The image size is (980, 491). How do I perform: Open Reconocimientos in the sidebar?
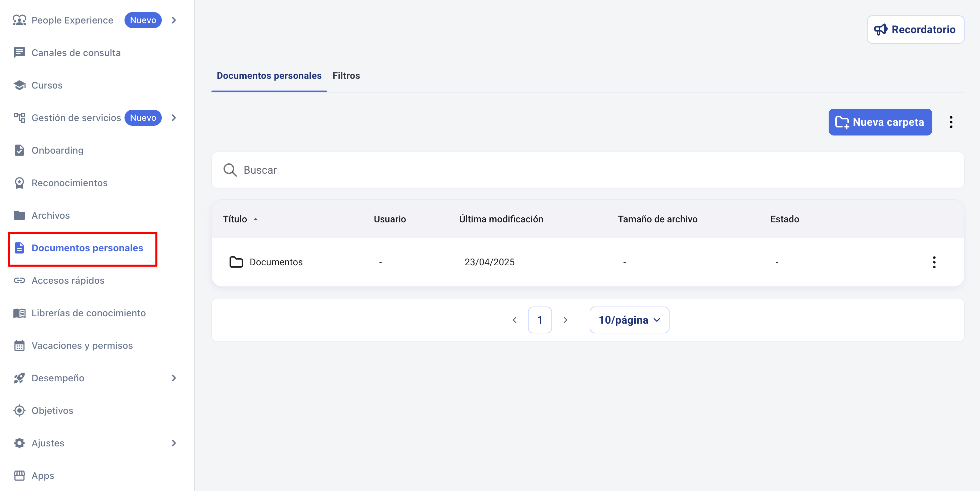69,183
